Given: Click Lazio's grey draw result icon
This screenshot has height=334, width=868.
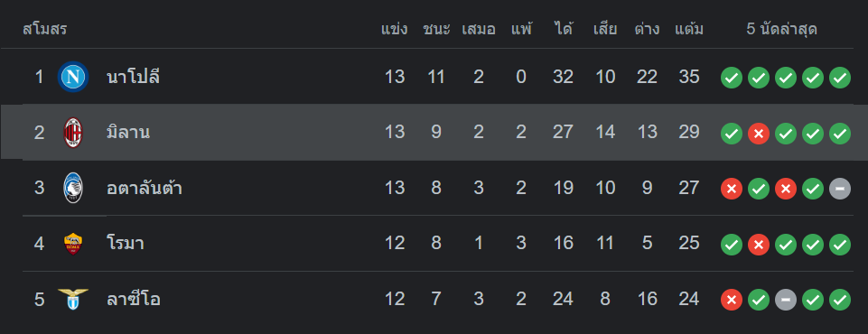Looking at the screenshot, I should (786, 301).
